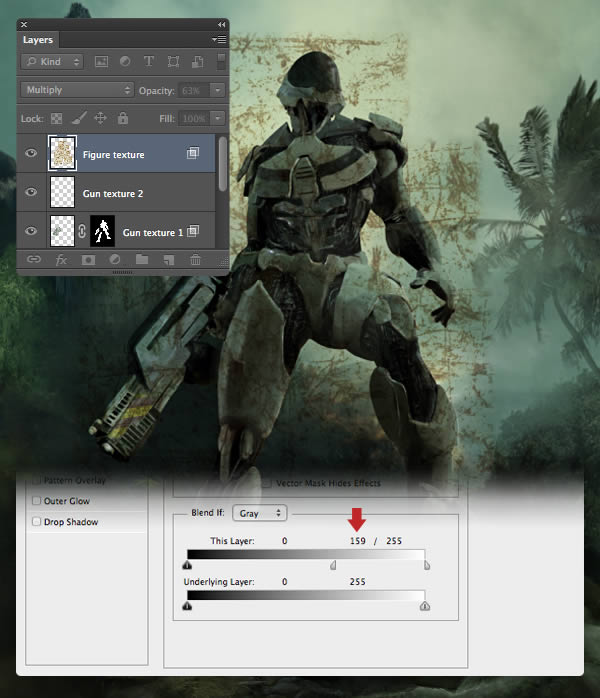Close the Layers panel with X
The height and width of the screenshot is (698, 600).
[24, 24]
